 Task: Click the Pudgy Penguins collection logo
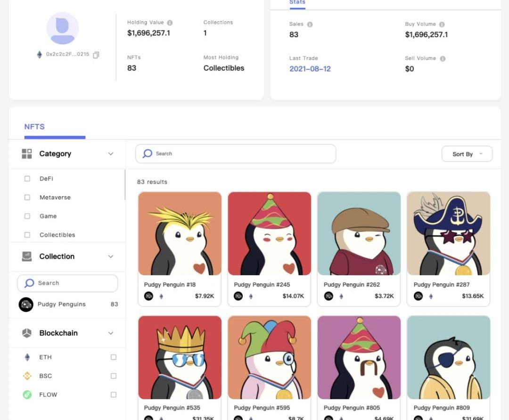click(26, 305)
